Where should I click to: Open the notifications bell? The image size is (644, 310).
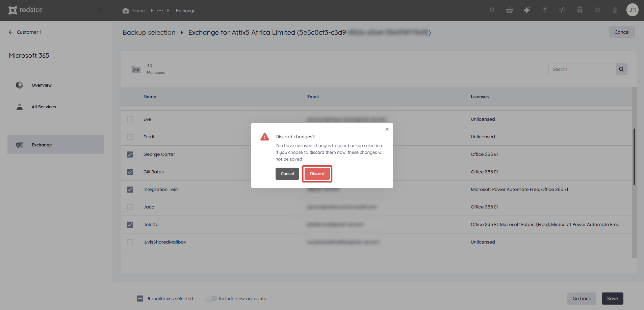point(615,10)
